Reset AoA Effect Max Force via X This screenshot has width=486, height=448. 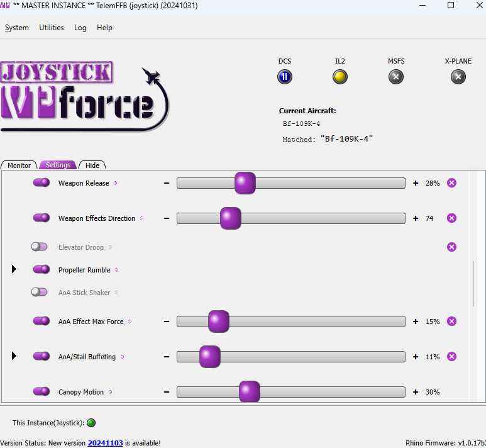[451, 322]
